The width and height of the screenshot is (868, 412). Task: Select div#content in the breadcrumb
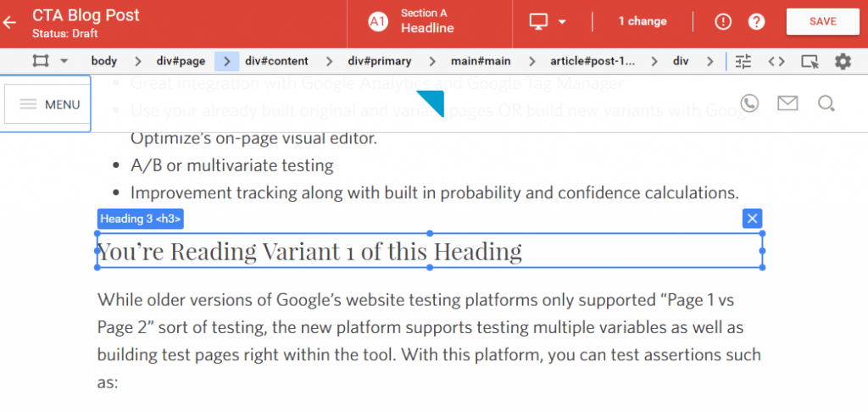277,61
